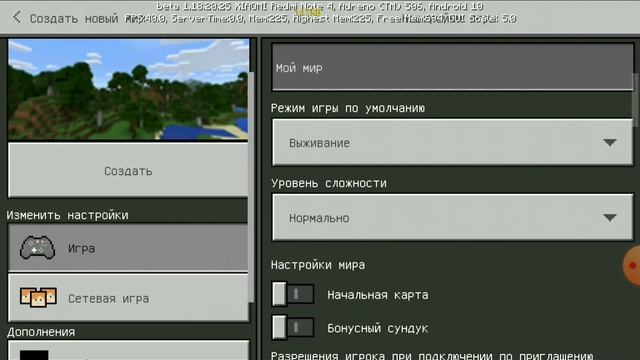Open the Игра settings tab
This screenshot has width=640, height=360.
[x=128, y=248]
